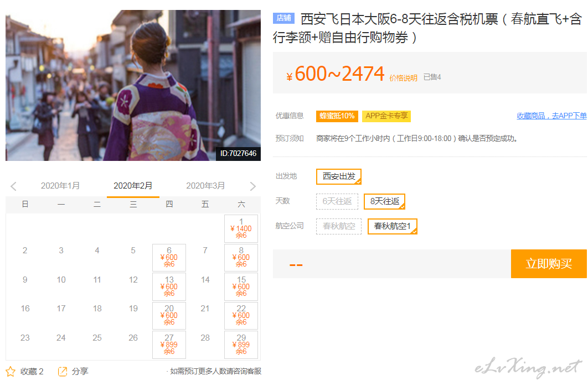Image resolution: width=588 pixels, height=386 pixels.
Task: Click the 分享 share label
Action: pos(80,372)
